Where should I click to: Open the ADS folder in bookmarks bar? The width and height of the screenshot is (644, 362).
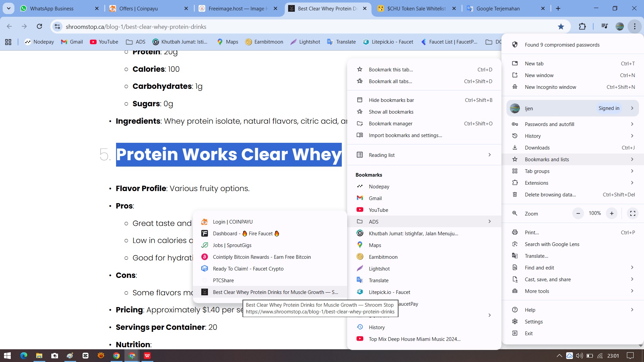(x=136, y=42)
